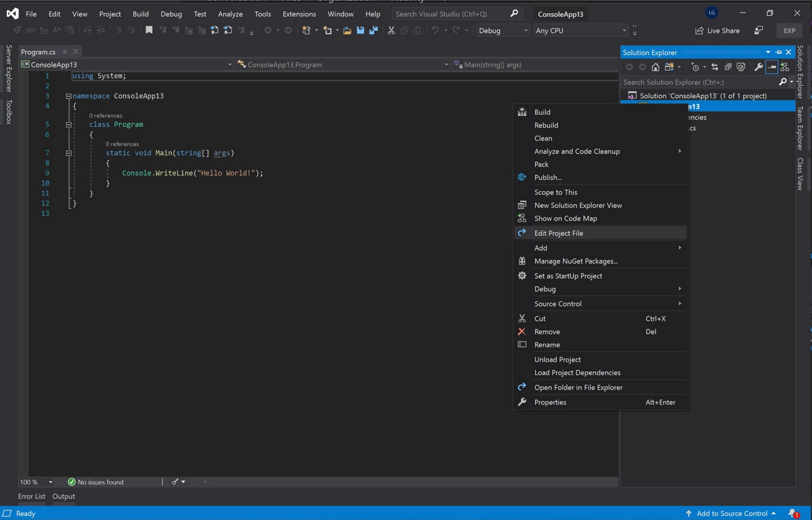Viewport: 812px width, 520px height.
Task: Toggle auto-hide pin on Solution Explorer
Action: pos(778,52)
